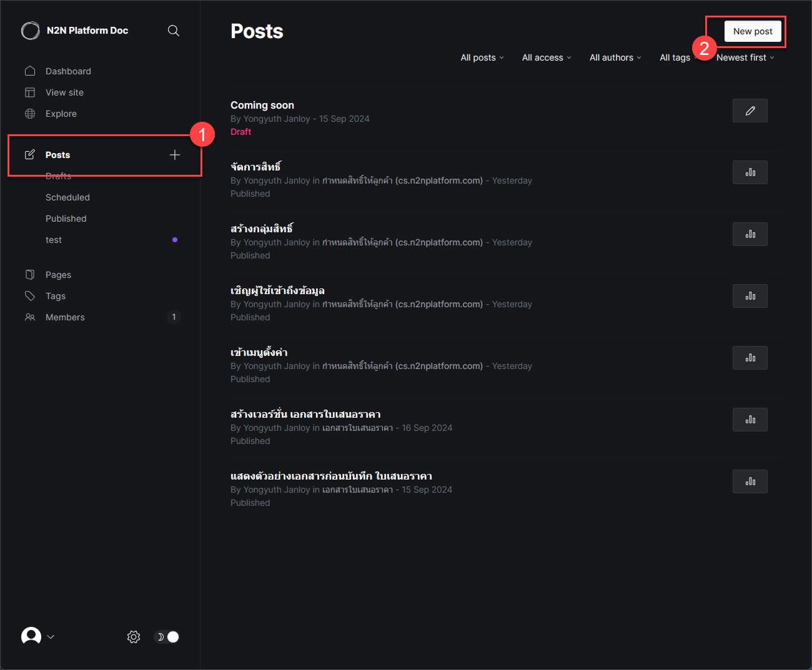Toggle the dark mode switch

coord(167,637)
